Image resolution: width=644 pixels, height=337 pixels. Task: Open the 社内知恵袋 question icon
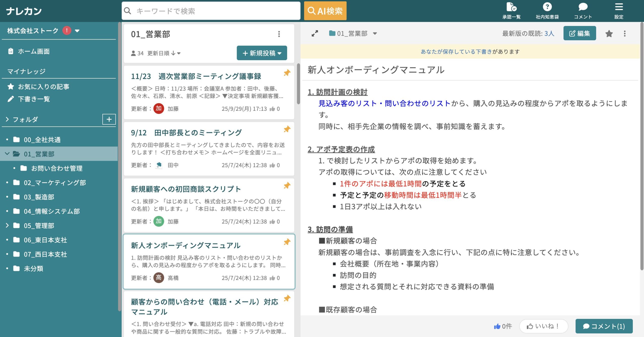click(x=547, y=11)
